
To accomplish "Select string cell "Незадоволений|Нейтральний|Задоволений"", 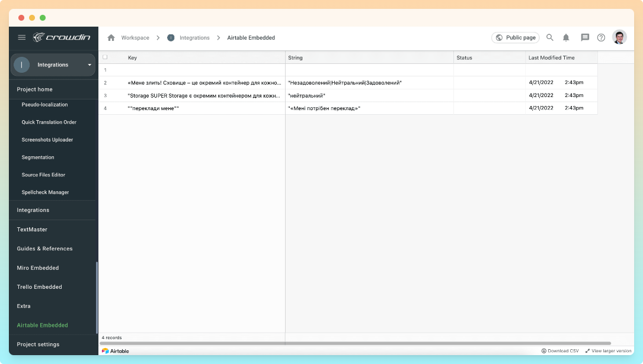I will 369,83.
